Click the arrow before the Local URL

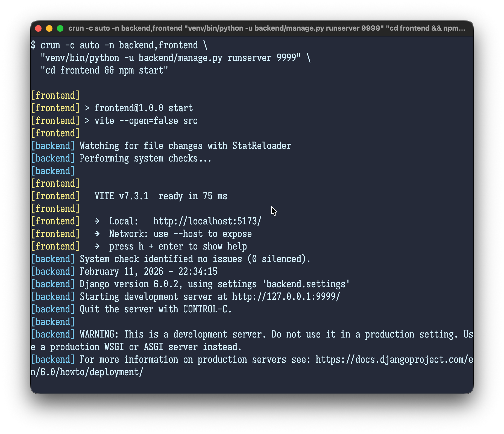tap(97, 221)
